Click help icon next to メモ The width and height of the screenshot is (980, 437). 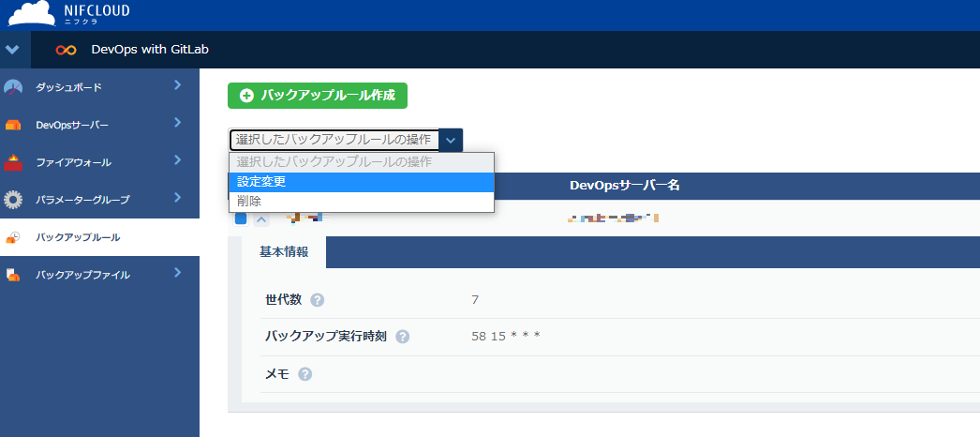[305, 374]
